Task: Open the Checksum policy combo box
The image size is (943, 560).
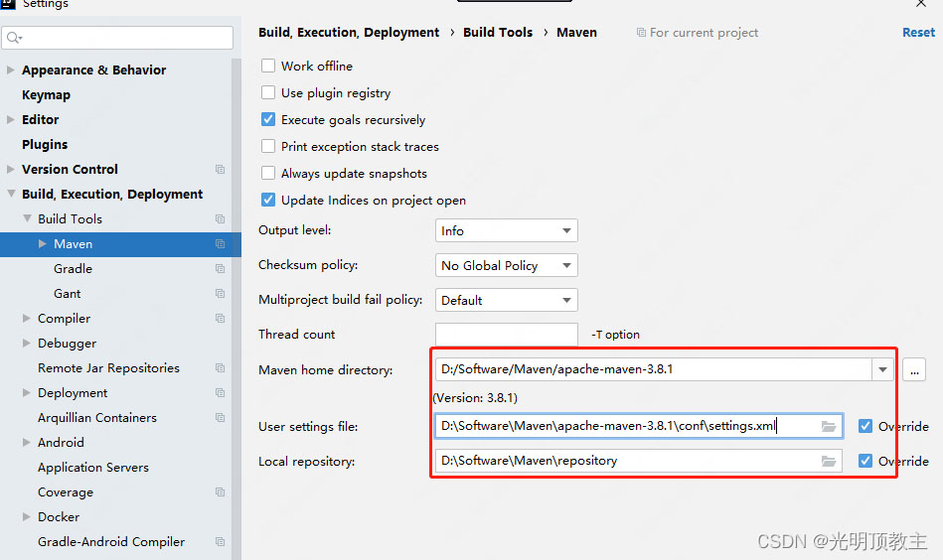Action: (507, 265)
